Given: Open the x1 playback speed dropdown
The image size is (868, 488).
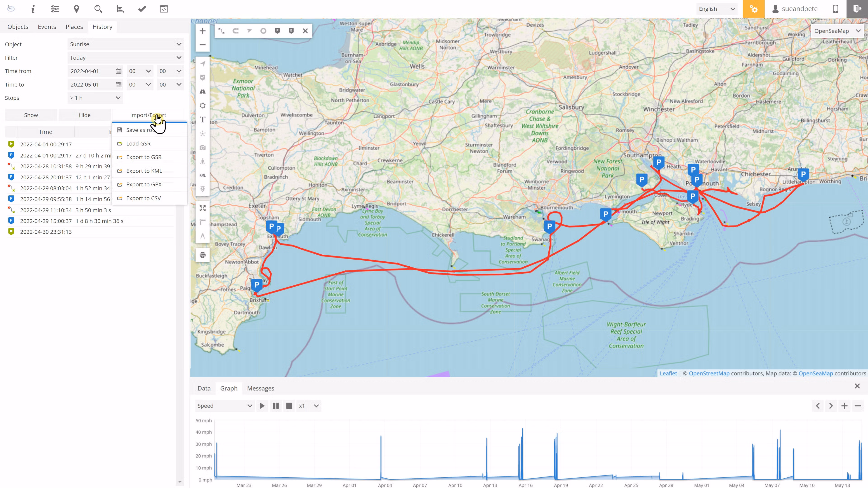Looking at the screenshot, I should [x=308, y=406].
